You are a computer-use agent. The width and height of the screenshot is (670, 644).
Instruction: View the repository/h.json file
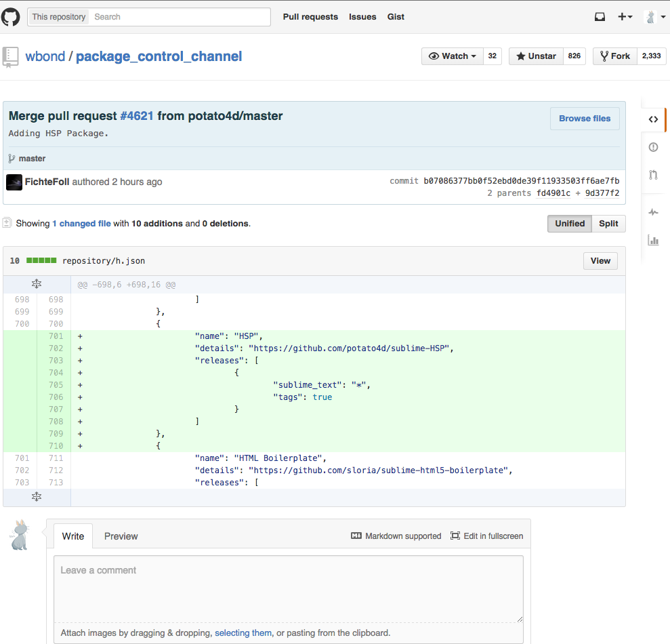click(x=600, y=261)
